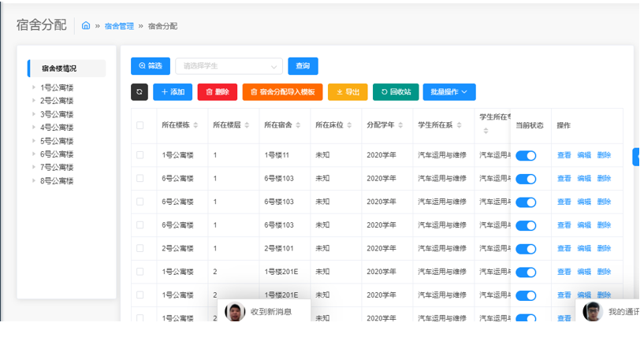Tick the select-all checkbox in table header
644x356 pixels.
140,125
